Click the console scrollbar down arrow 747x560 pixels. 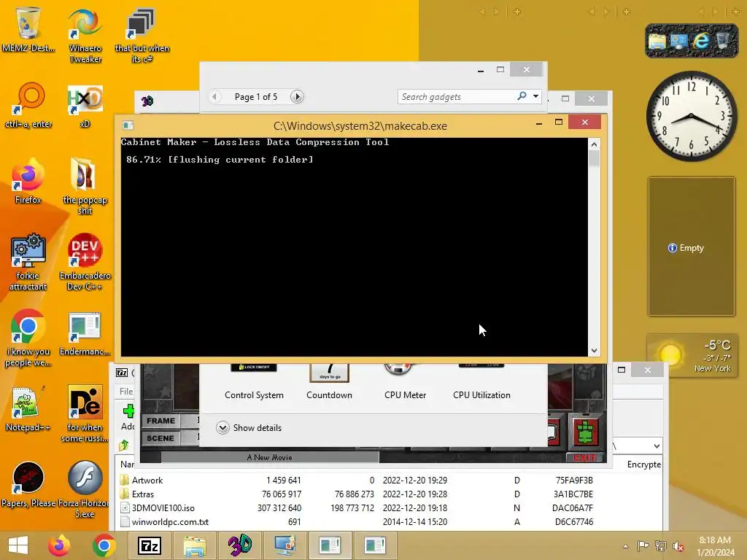(x=594, y=351)
